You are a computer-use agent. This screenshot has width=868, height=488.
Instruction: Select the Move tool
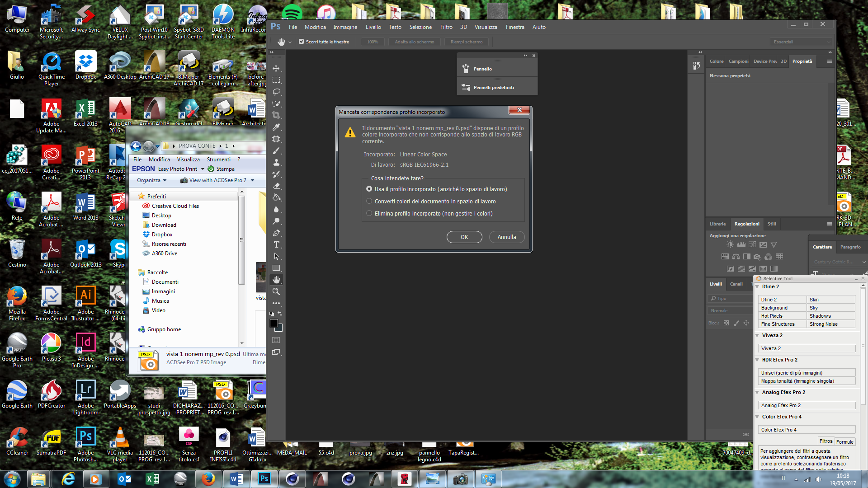click(x=276, y=68)
